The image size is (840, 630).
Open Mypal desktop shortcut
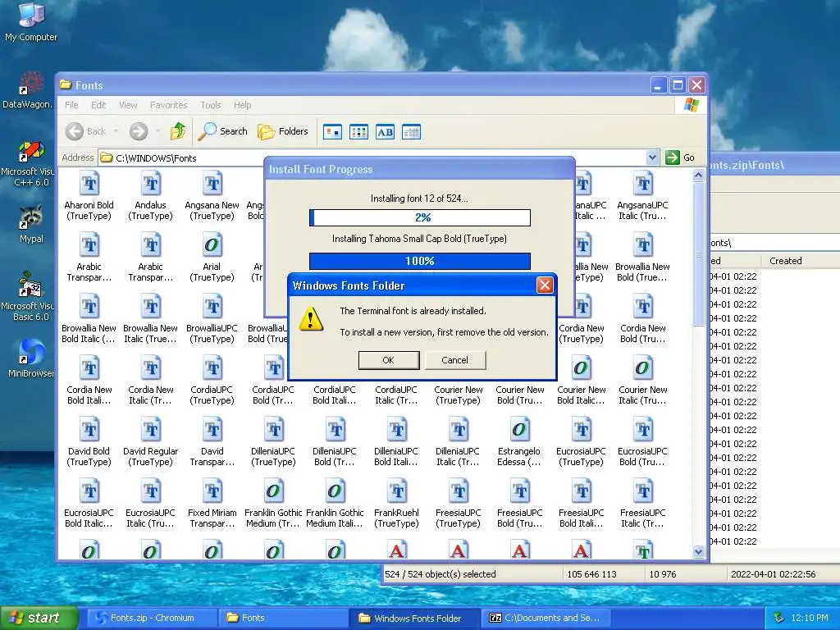click(31, 224)
